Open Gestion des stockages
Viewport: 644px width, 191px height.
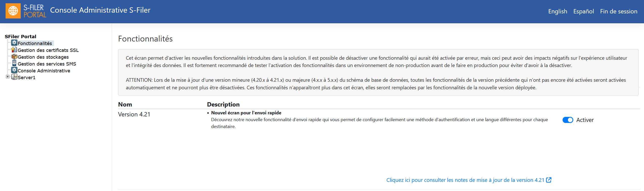coord(43,57)
